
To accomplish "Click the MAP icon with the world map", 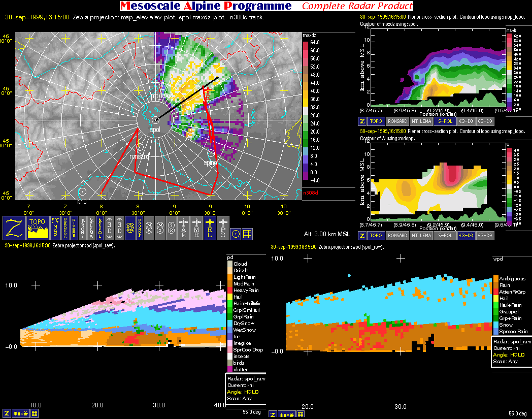I will (55, 228).
